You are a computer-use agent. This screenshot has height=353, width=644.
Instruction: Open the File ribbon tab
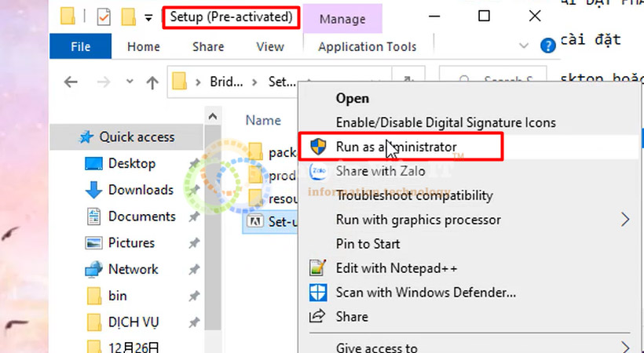pos(81,47)
